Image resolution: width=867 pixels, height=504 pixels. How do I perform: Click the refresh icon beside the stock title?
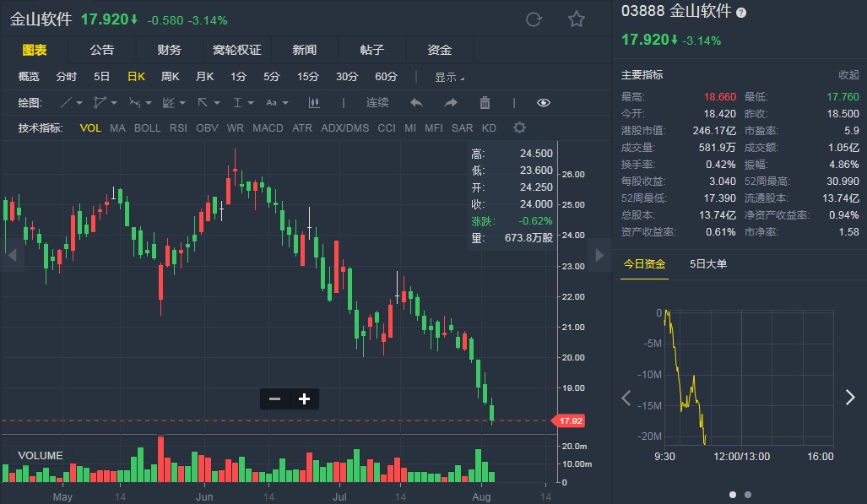[x=534, y=19]
